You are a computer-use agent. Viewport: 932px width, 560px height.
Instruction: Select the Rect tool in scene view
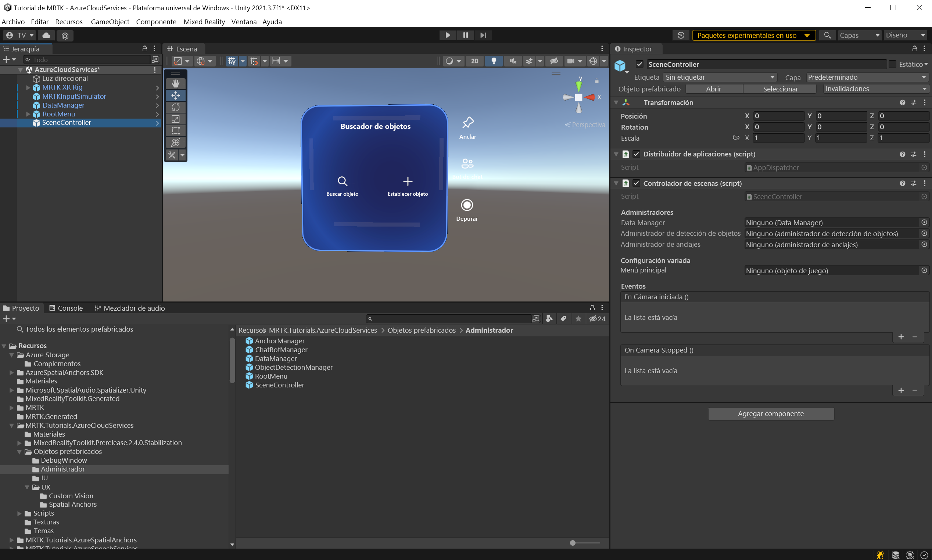tap(176, 131)
